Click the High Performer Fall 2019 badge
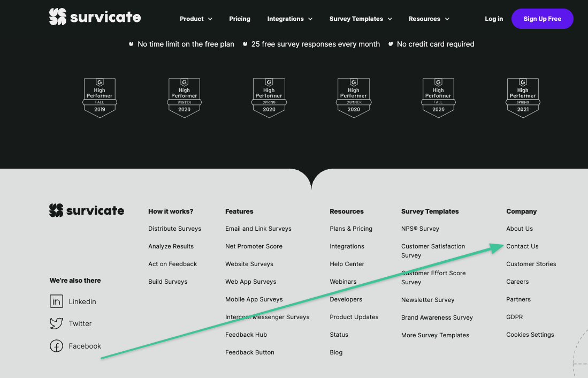 tap(100, 97)
